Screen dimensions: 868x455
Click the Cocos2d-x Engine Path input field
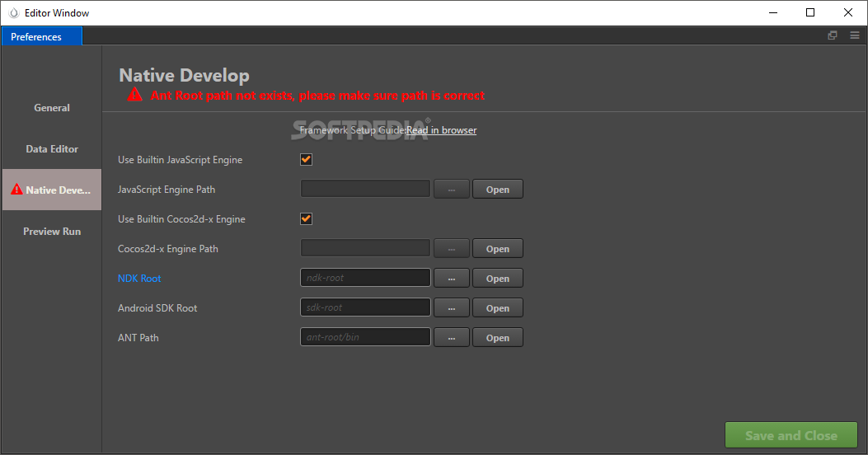365,248
